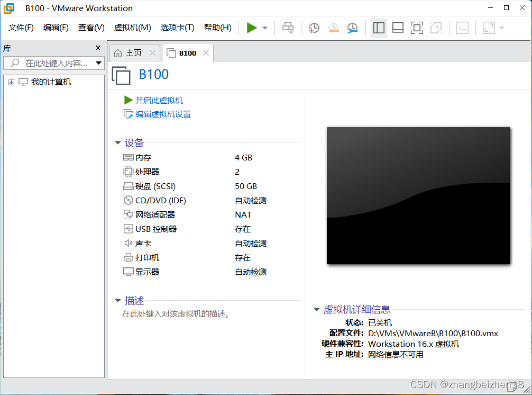Close the 库 library panel

click(x=98, y=48)
